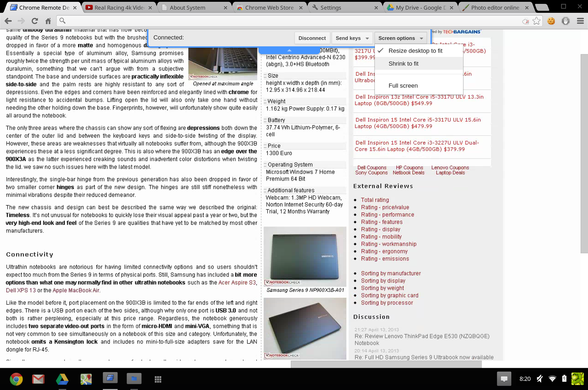Launch Chrome from the shelf
The height and width of the screenshot is (390, 588).
(x=16, y=379)
